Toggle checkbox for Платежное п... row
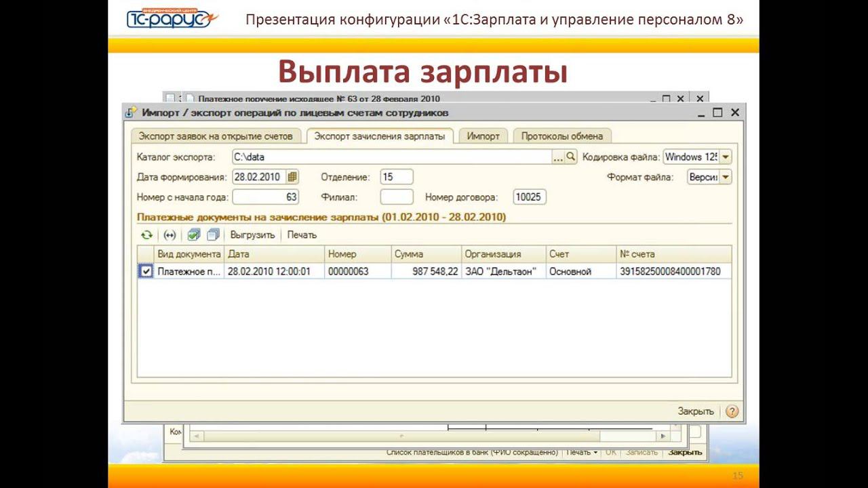Viewport: 868px width, 488px height. (x=146, y=272)
